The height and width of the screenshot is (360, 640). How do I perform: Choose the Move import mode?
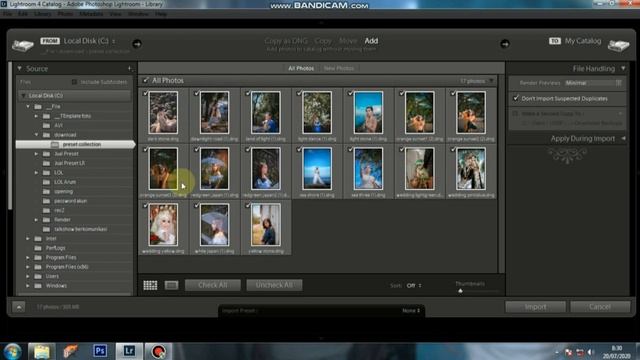tap(348, 41)
